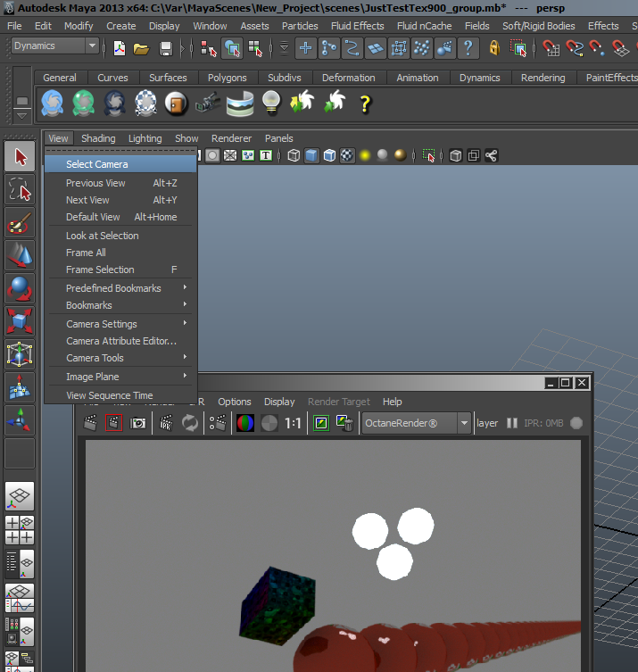Save the current scene floppy icon
The image size is (638, 672).
point(165,48)
